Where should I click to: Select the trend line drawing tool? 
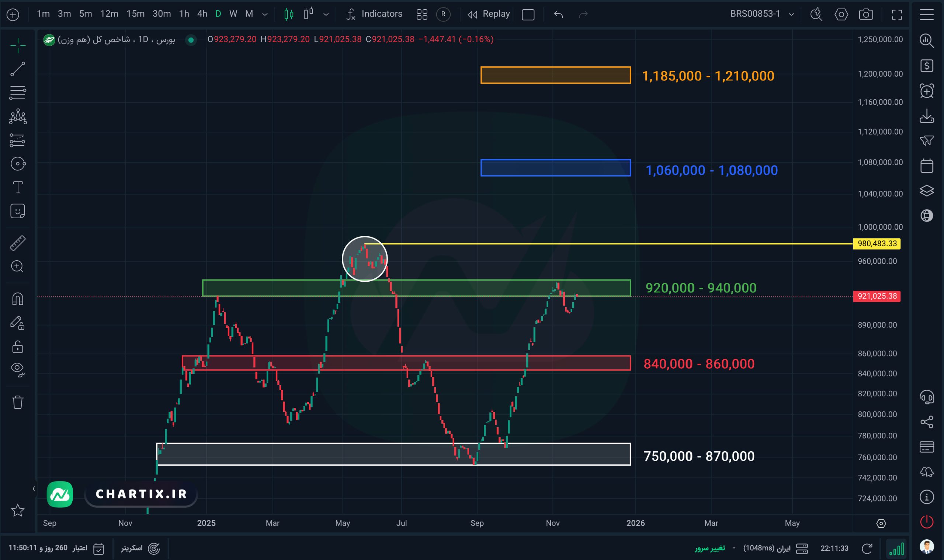[x=17, y=69]
